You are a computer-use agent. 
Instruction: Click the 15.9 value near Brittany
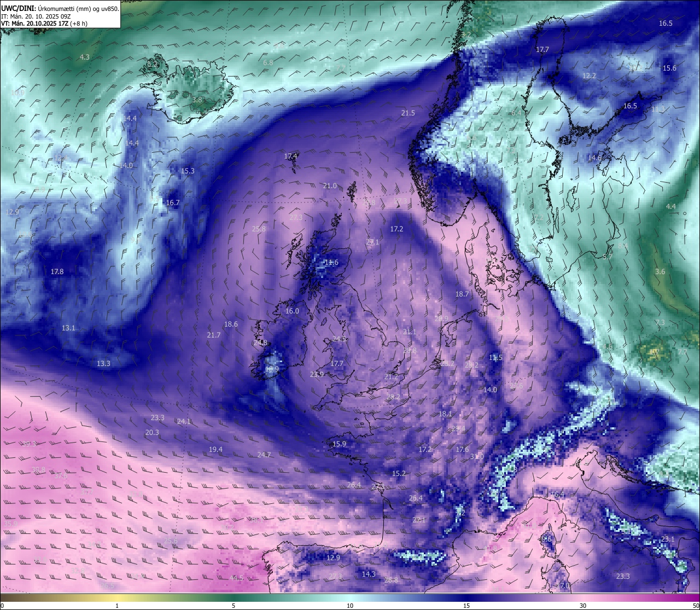339,444
